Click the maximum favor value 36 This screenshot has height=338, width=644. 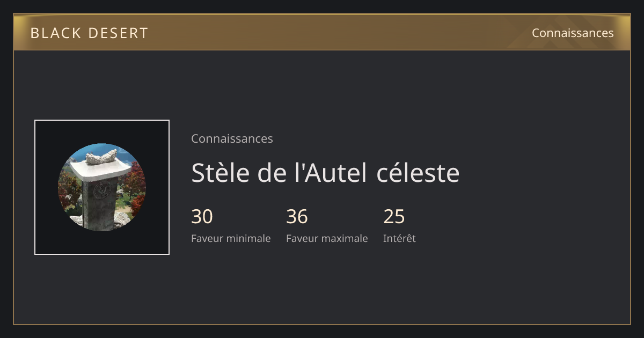[x=297, y=217]
